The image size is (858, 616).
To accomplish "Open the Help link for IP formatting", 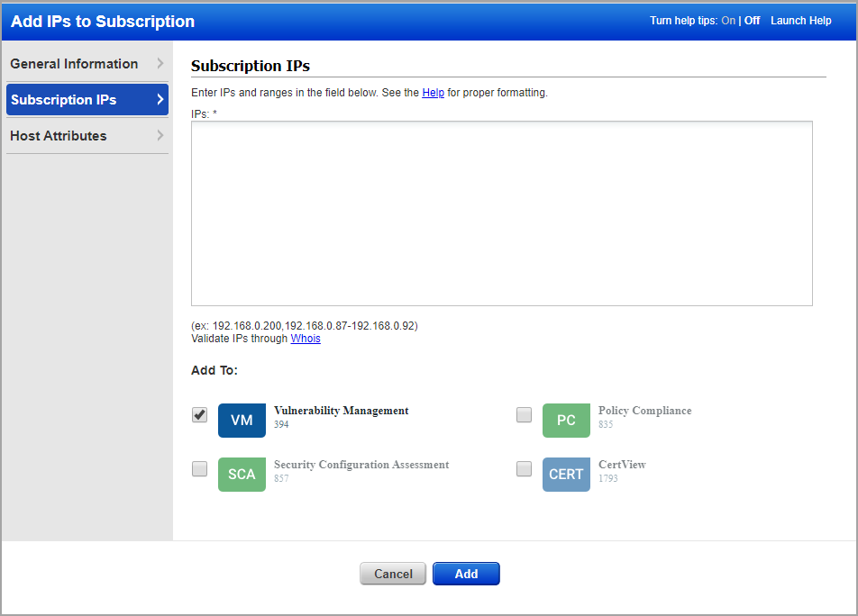I will coord(433,93).
